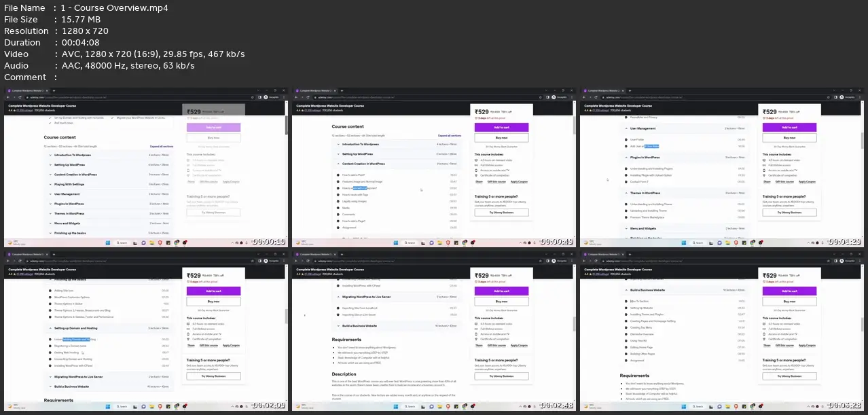868x415 pixels.
Task: Click the bookmark star in the 00:00:10 frame
Action: tap(253, 97)
